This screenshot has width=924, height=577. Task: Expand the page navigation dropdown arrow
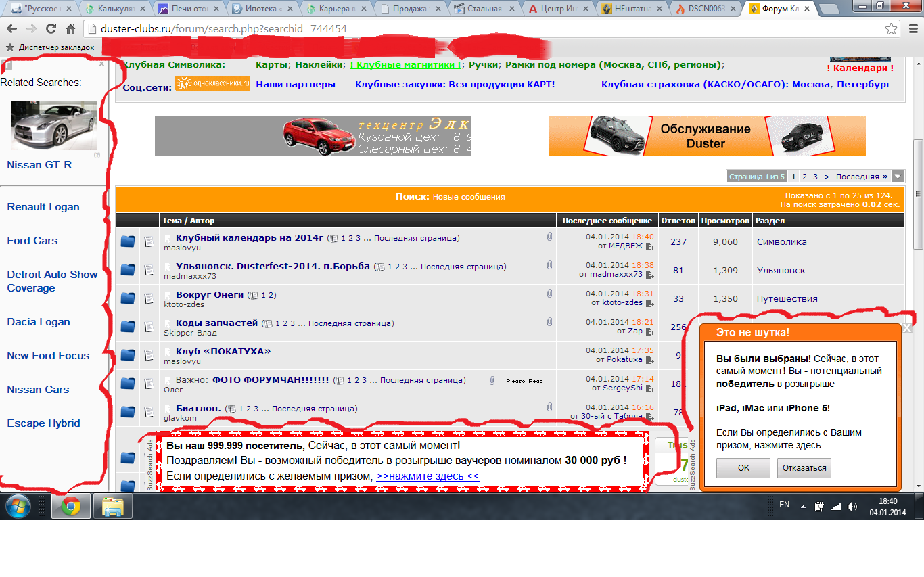[898, 177]
